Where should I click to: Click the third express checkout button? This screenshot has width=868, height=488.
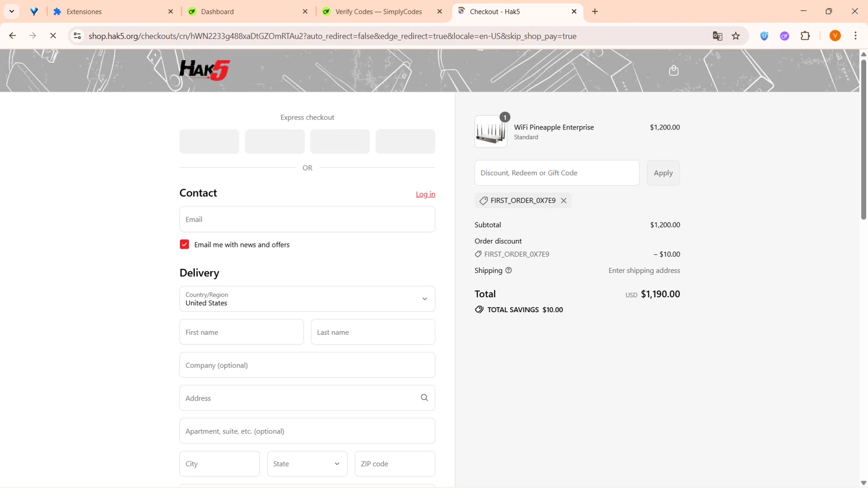click(x=340, y=142)
